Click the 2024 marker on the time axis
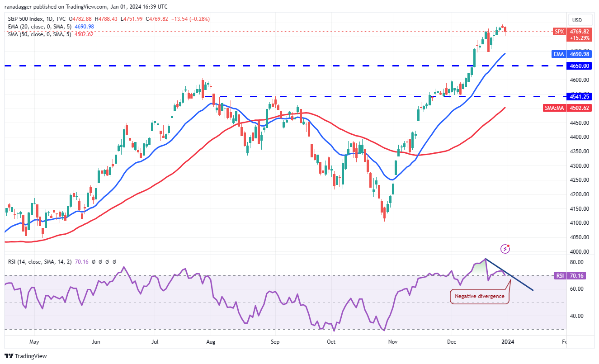The height and width of the screenshot is (364, 599). [508, 342]
